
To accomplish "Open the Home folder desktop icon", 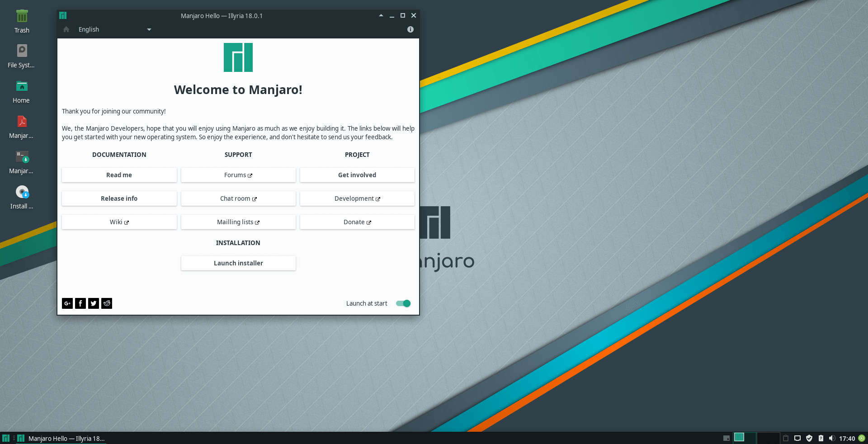I will coord(21,91).
